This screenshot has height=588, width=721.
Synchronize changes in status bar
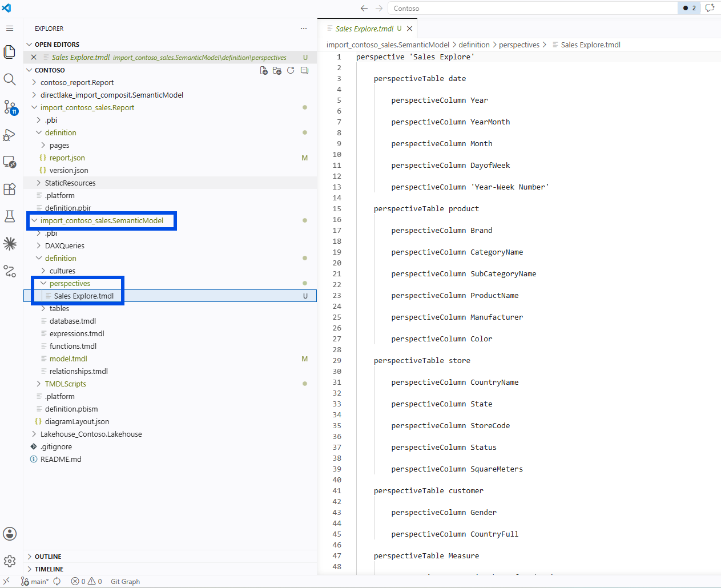pyautogui.click(x=57, y=581)
